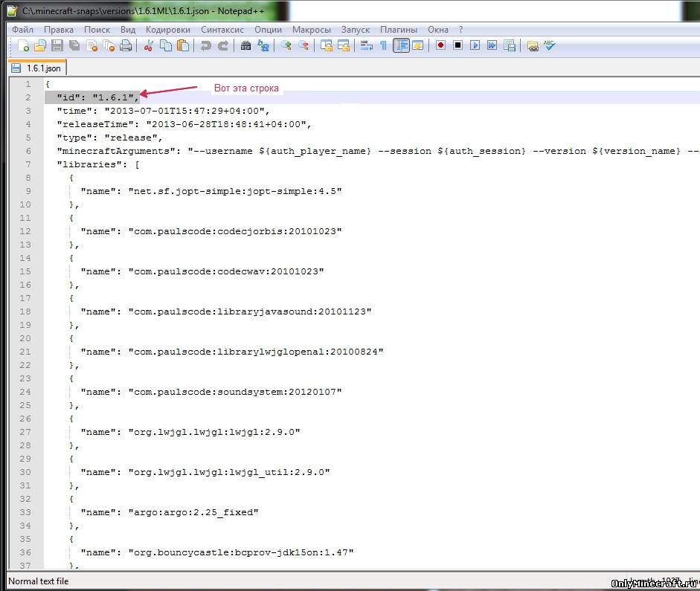Click the "id": "1.6.1" line in the editor
The height and width of the screenshot is (591, 700).
(97, 97)
